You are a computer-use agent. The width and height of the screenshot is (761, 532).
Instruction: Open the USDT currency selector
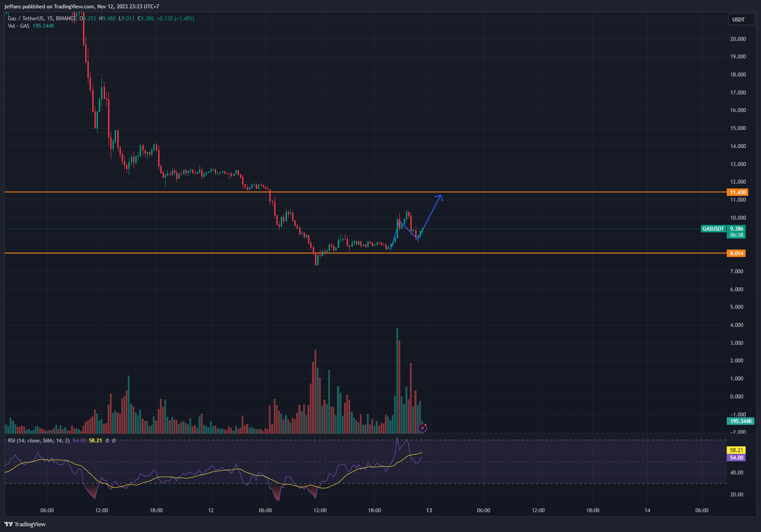[x=741, y=19]
